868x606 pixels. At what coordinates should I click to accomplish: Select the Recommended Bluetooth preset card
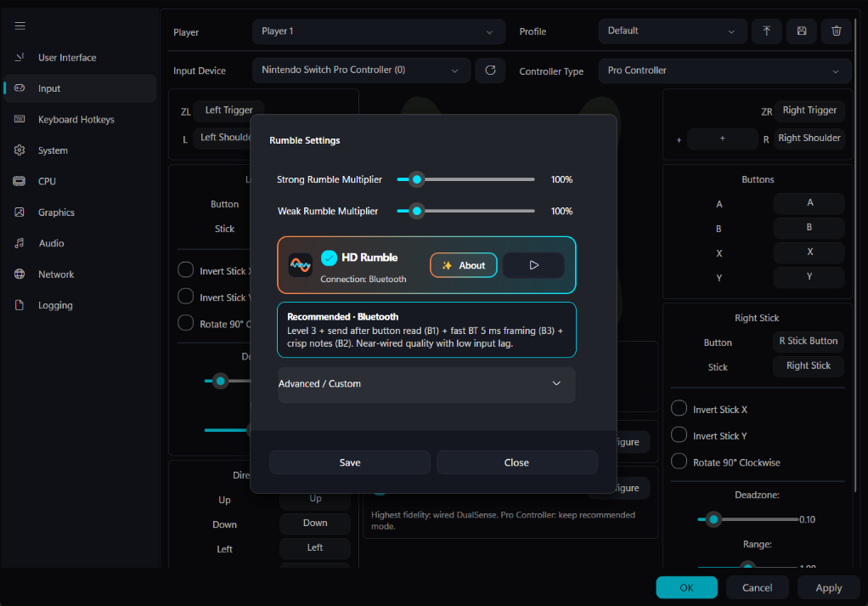click(426, 330)
